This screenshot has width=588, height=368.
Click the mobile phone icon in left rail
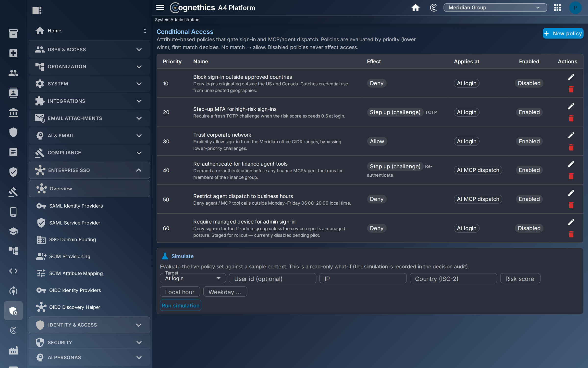tap(13, 211)
